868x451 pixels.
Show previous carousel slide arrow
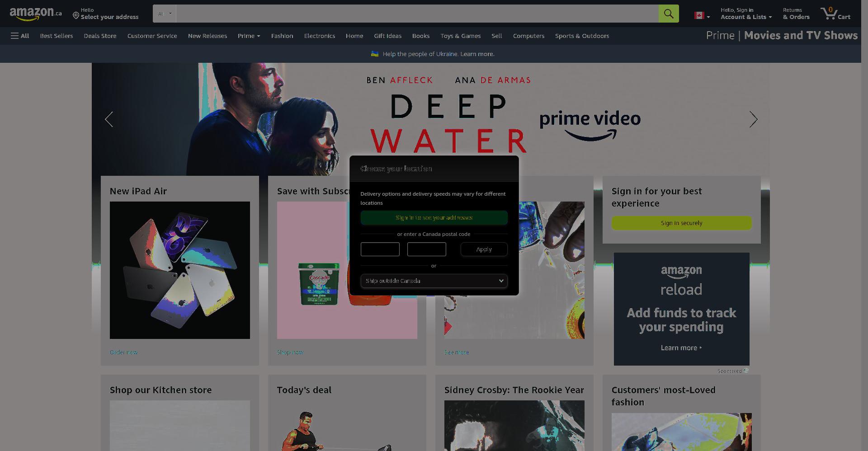tap(109, 119)
